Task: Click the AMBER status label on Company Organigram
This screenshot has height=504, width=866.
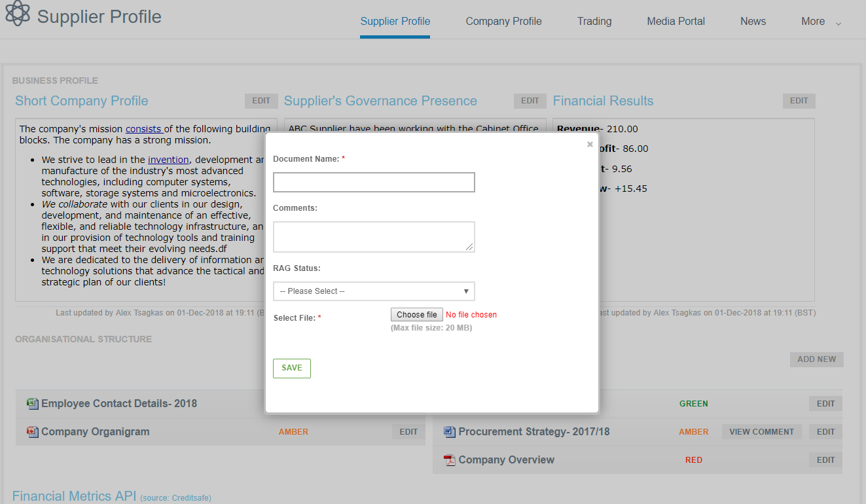Action: (x=293, y=432)
